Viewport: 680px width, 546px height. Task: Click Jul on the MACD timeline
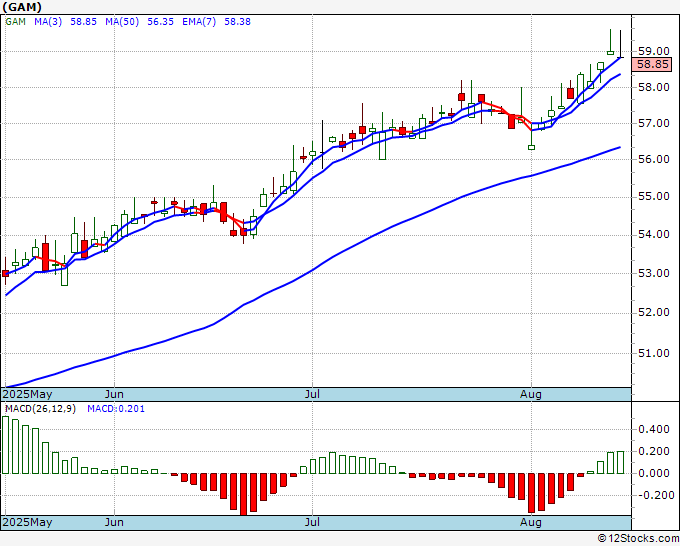pos(312,522)
